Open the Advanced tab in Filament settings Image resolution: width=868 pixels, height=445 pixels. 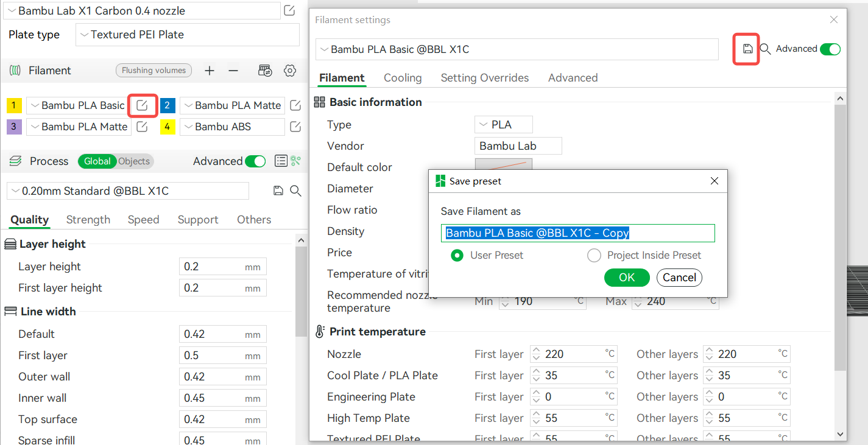coord(573,78)
